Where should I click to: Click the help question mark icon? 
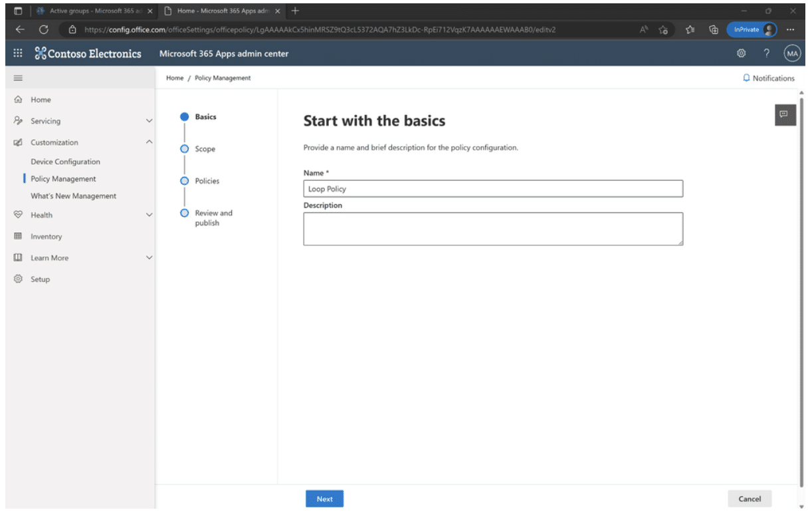click(767, 54)
